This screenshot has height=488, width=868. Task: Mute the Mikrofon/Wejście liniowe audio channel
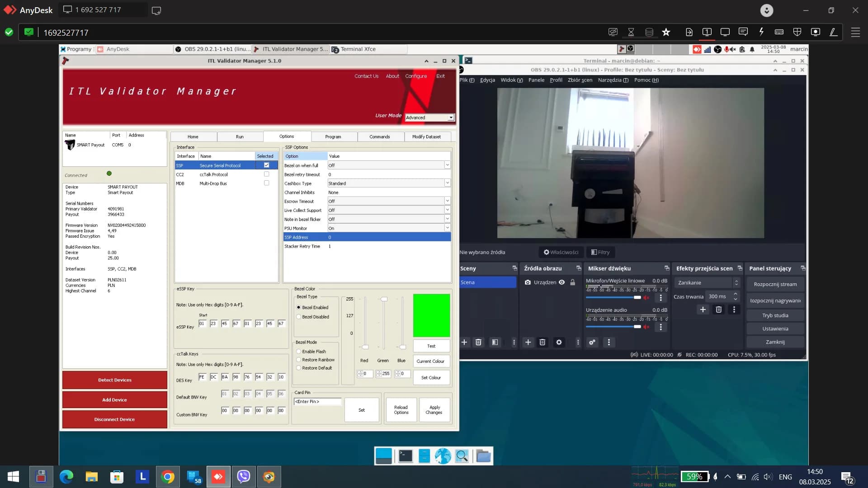tap(646, 297)
